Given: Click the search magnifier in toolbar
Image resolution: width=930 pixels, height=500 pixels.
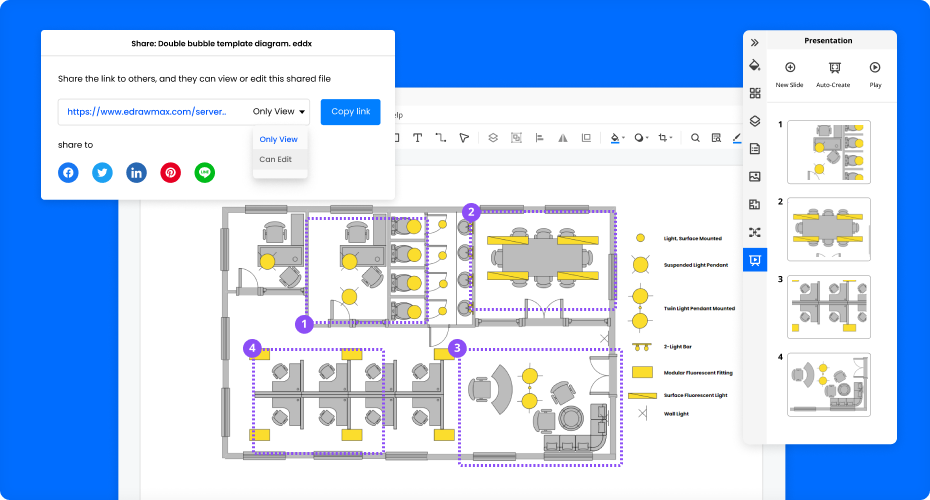Looking at the screenshot, I should click(695, 138).
